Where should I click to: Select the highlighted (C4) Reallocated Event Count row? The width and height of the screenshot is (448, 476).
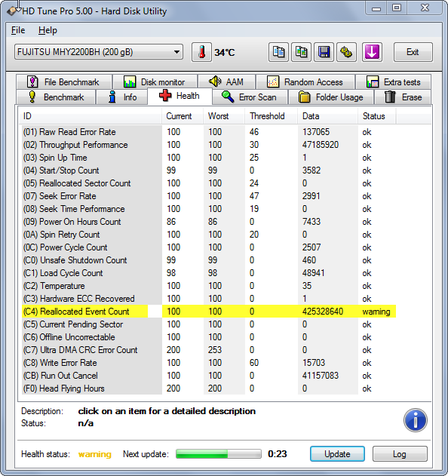pos(209,312)
